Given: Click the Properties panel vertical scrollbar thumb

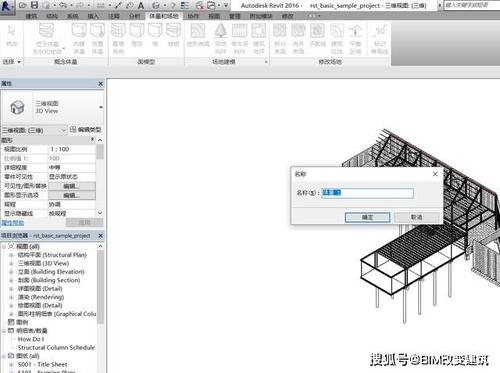Looking at the screenshot, I should point(100,152).
